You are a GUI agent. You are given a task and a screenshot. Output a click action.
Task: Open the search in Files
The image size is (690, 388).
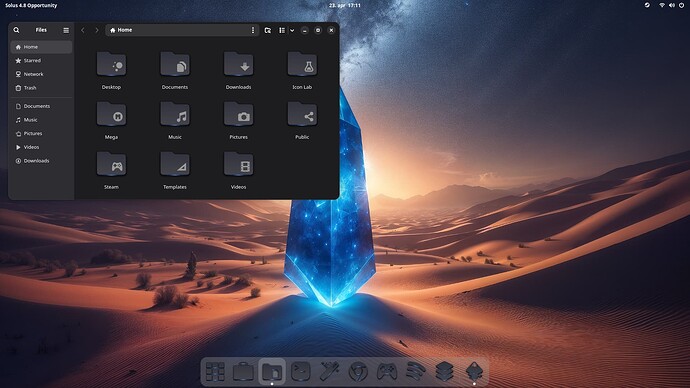pos(16,30)
